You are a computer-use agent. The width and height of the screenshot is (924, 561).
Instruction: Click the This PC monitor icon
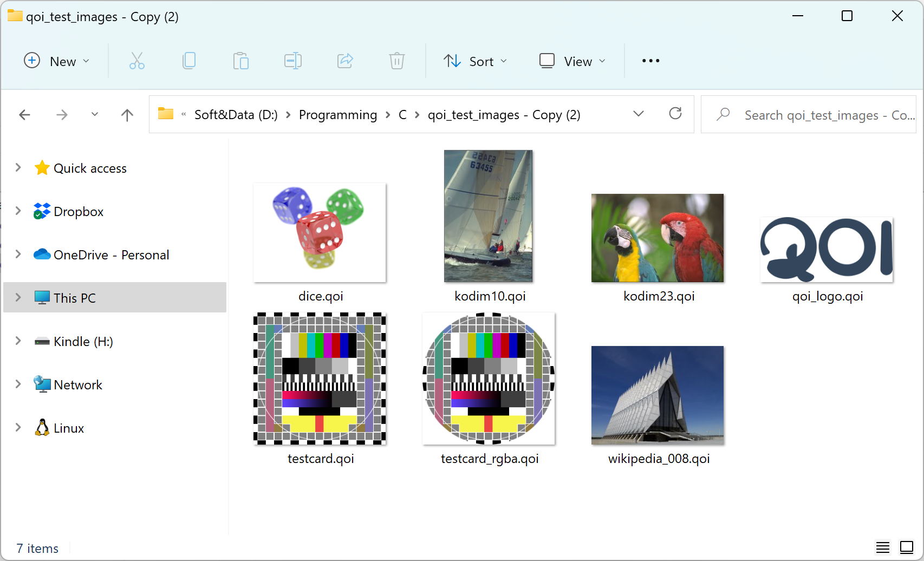(x=42, y=298)
